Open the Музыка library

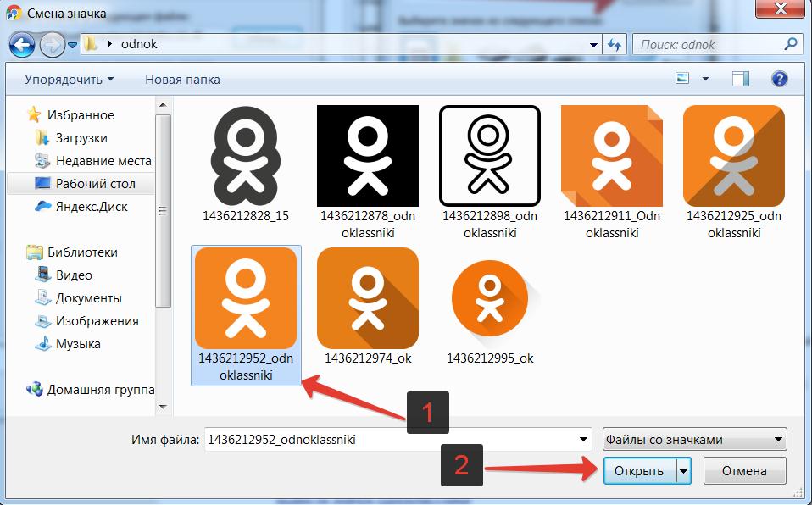(x=78, y=343)
